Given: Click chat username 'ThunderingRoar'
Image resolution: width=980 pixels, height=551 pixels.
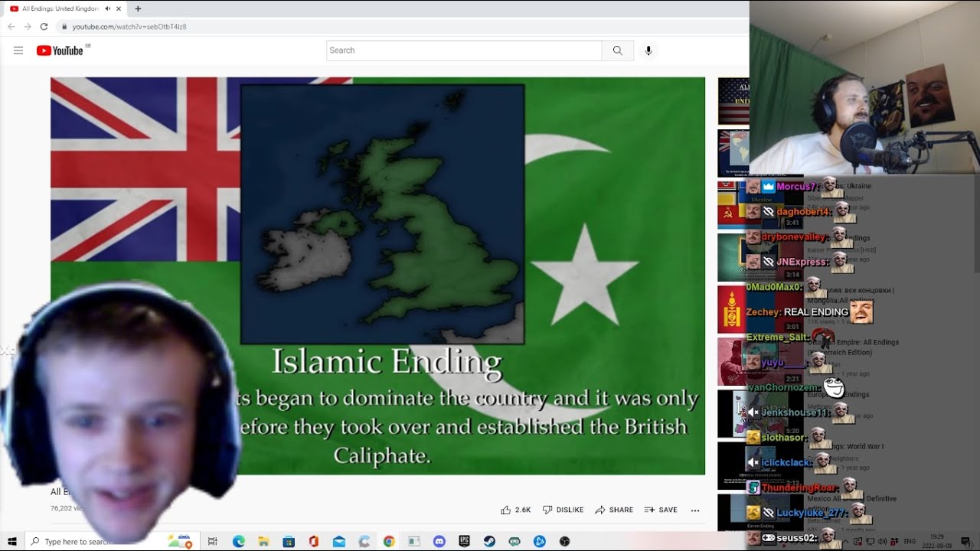Looking at the screenshot, I should (800, 488).
